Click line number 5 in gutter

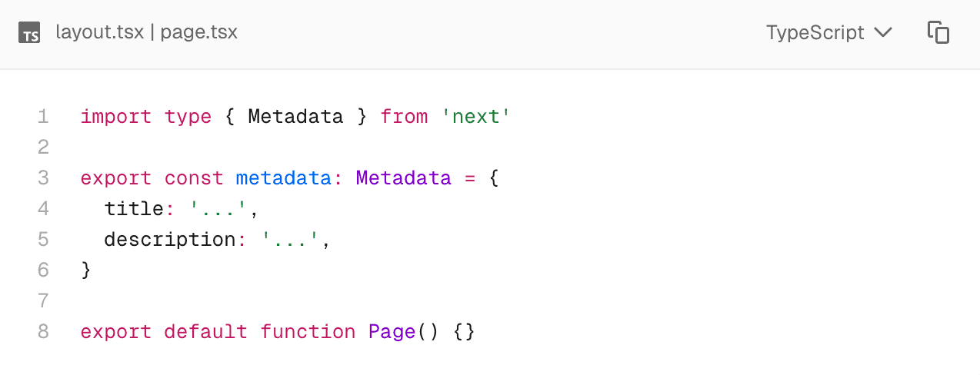point(43,240)
